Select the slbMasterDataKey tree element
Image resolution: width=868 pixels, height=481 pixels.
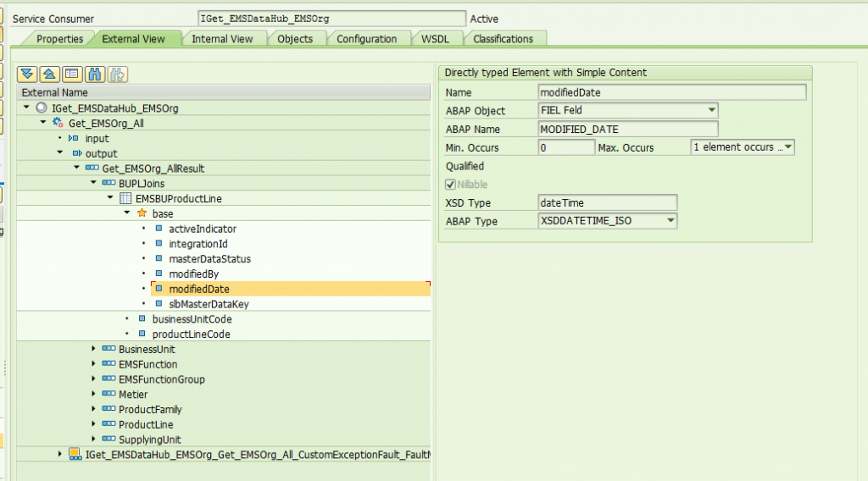pos(209,304)
